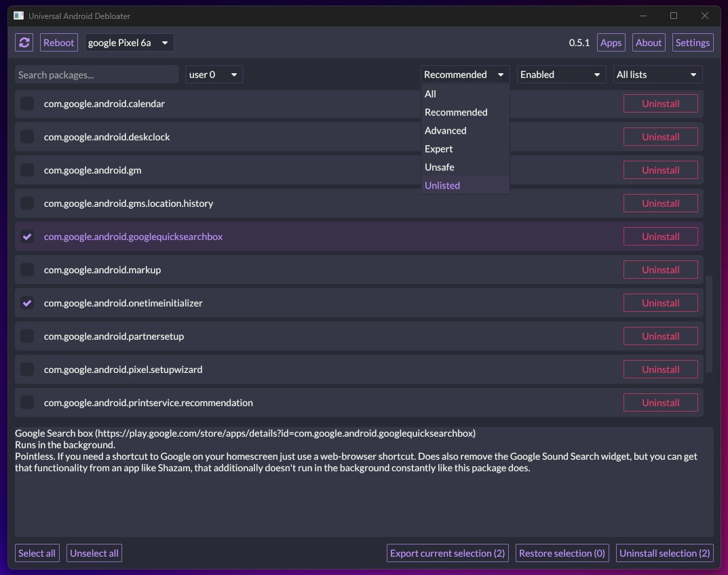Viewport: 728px width, 575px height.
Task: Choose the Expert option in the list
Action: (439, 148)
